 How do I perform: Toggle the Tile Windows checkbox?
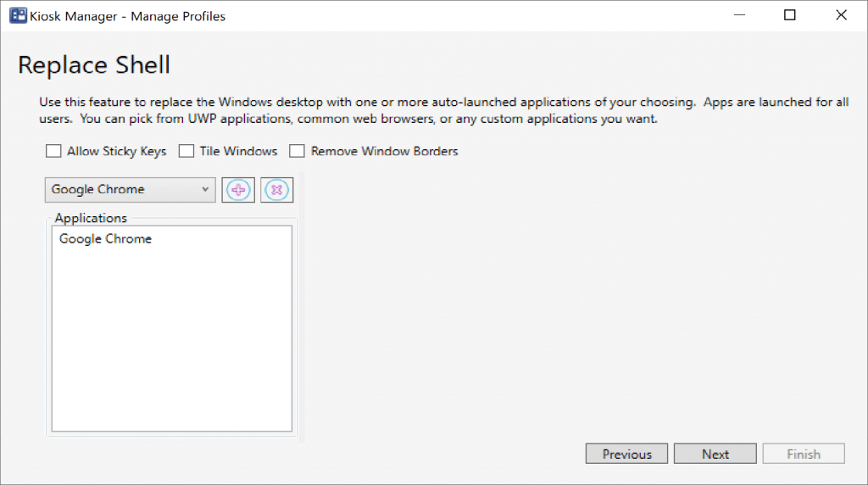coord(186,151)
